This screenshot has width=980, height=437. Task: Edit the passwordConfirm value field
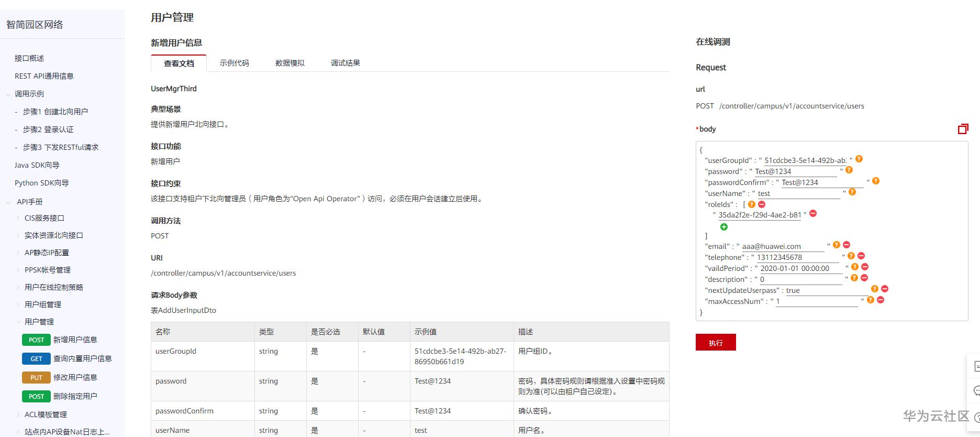pyautogui.click(x=822, y=182)
